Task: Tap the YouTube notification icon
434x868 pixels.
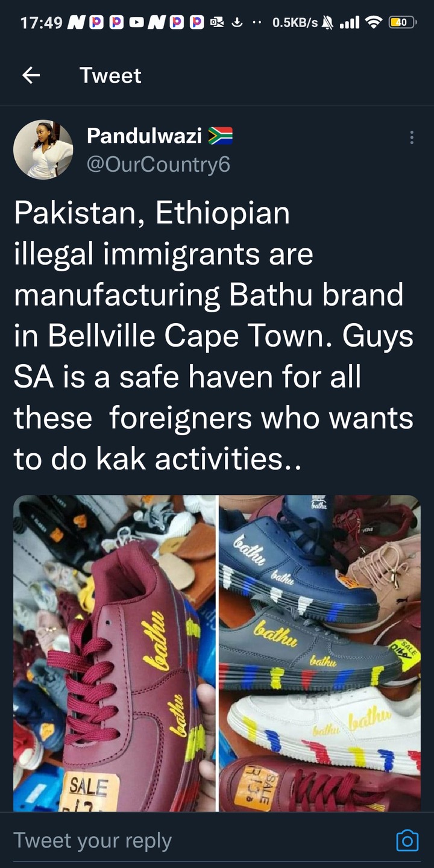Action: pos(136,23)
